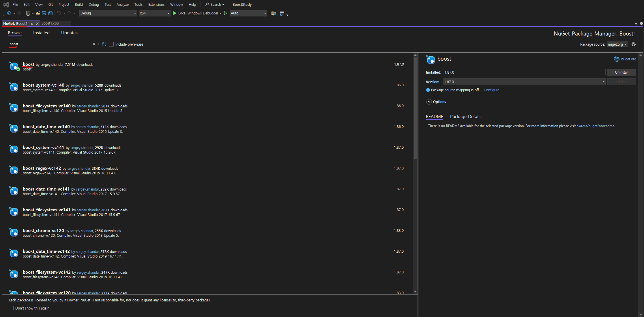Select the boost_date_time-vc140 package row
The height and width of the screenshot is (317, 644).
(207, 129)
